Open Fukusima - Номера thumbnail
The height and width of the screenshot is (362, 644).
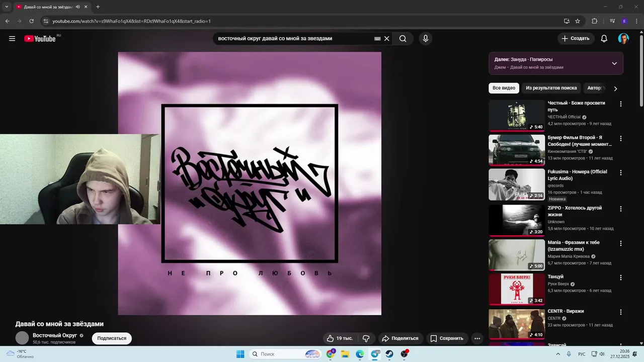(x=517, y=184)
